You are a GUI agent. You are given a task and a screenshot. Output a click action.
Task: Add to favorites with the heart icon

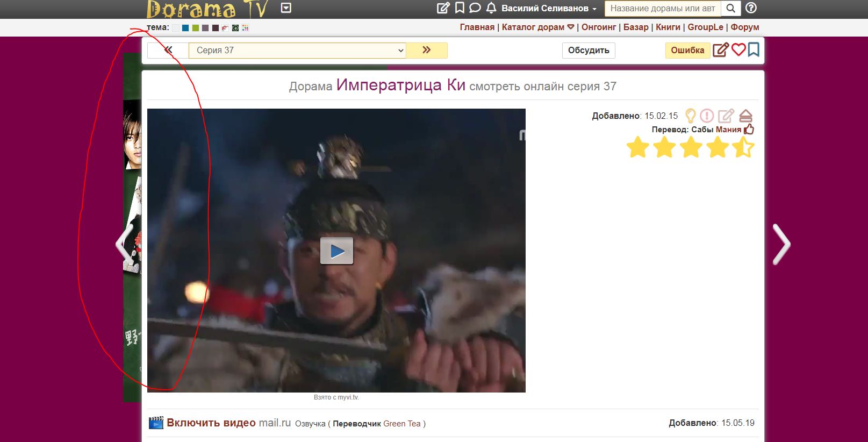tap(738, 50)
